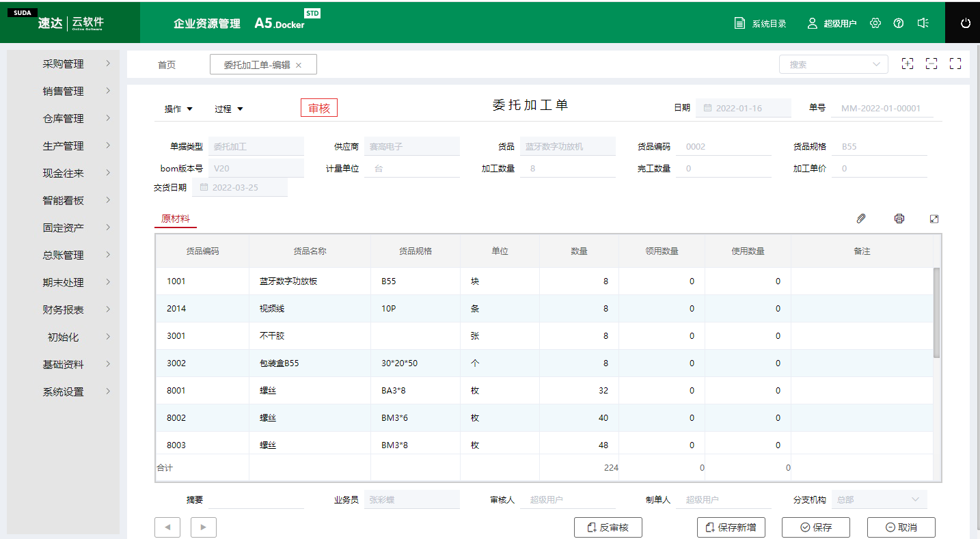This screenshot has height=539, width=980.
Task: Select row cell 视频线
Action: (310, 308)
